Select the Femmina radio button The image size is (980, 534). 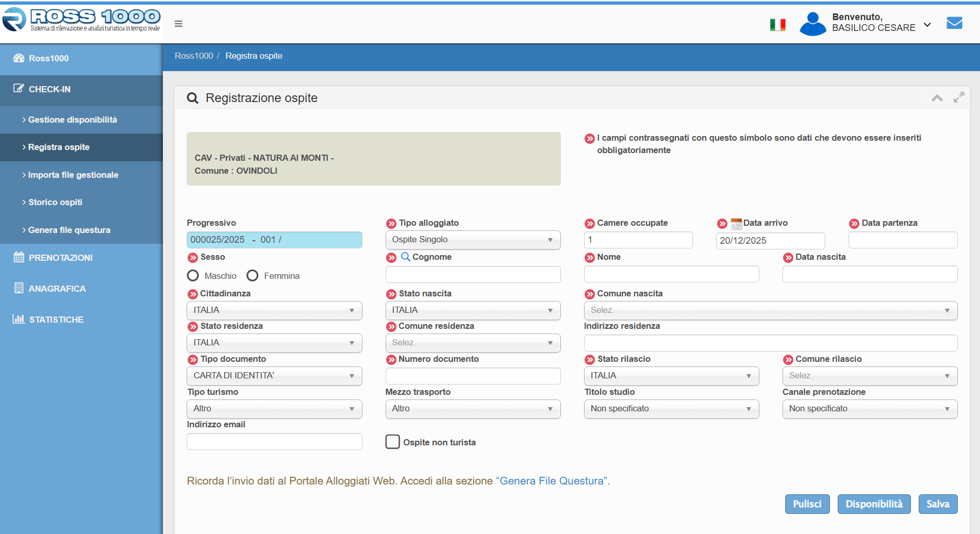[253, 276]
